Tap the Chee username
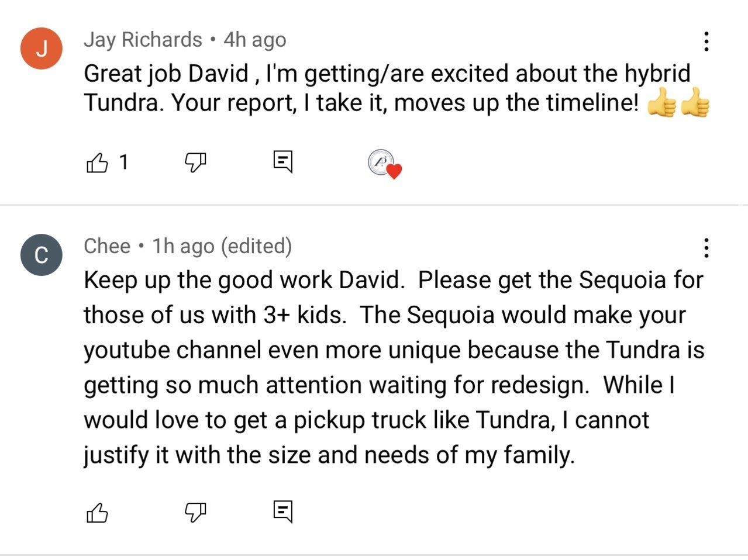The height and width of the screenshot is (560, 748). (x=107, y=246)
